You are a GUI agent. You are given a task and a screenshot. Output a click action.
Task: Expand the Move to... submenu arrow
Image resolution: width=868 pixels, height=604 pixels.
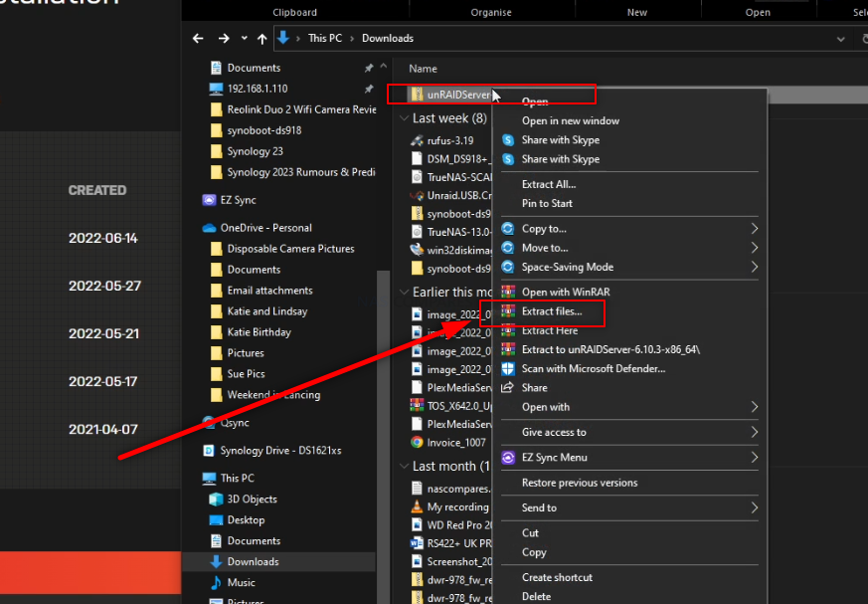coord(754,248)
